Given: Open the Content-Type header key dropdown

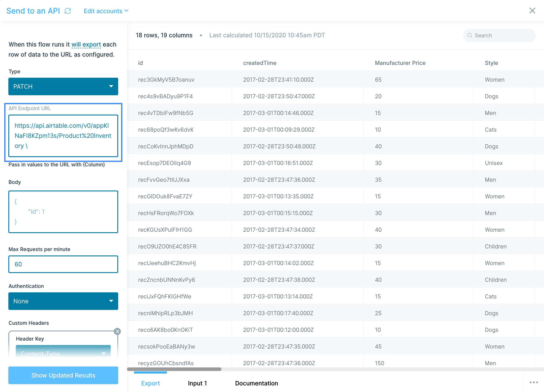Looking at the screenshot, I should pos(63,352).
